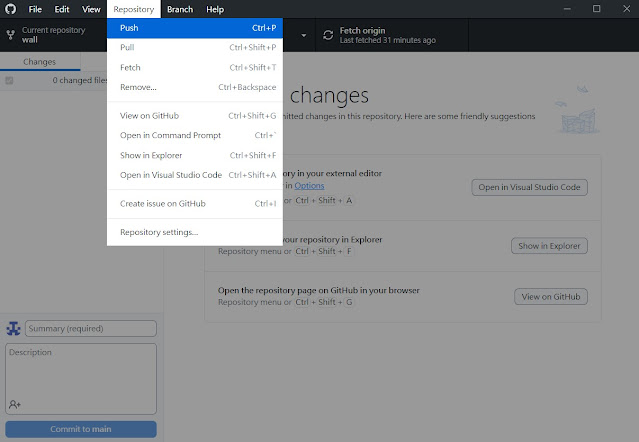The width and height of the screenshot is (639, 442).
Task: Close the open Repository menu
Action: pyautogui.click(x=134, y=9)
